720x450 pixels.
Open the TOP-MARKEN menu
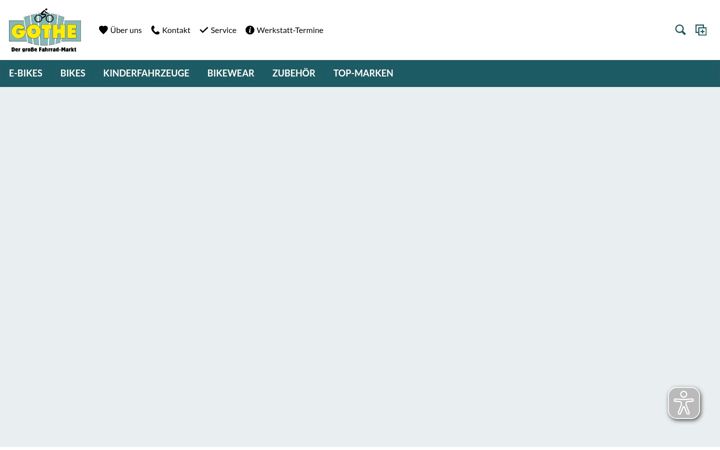(363, 73)
